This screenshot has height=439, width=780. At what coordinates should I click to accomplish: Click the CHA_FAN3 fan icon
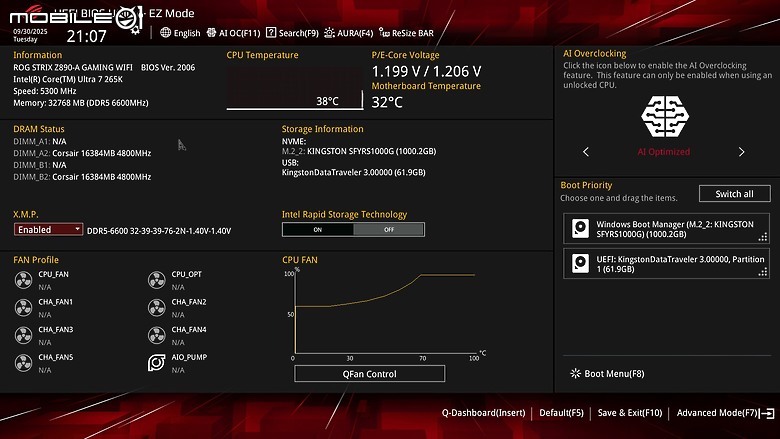tap(23, 336)
